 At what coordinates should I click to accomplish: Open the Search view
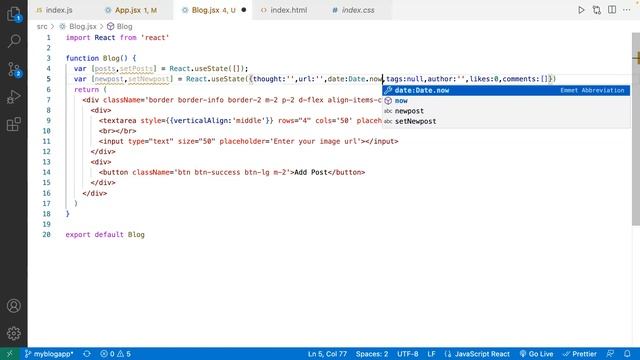[14, 41]
